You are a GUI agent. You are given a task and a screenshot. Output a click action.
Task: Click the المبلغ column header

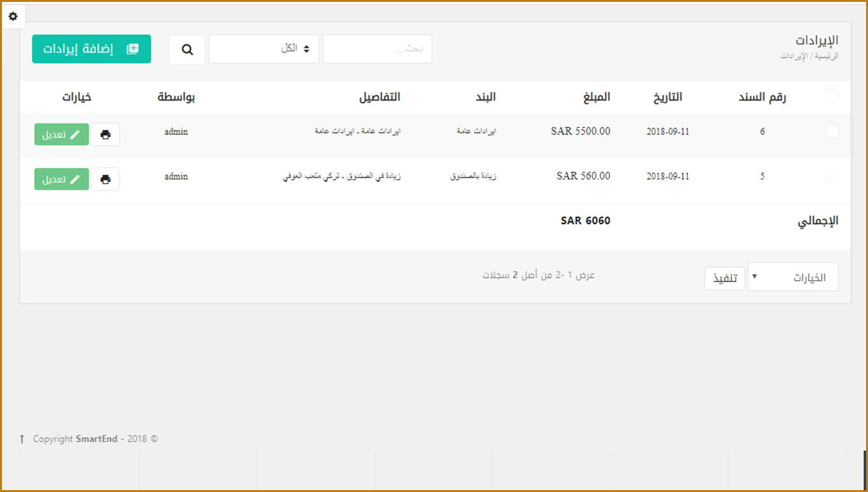coord(596,97)
